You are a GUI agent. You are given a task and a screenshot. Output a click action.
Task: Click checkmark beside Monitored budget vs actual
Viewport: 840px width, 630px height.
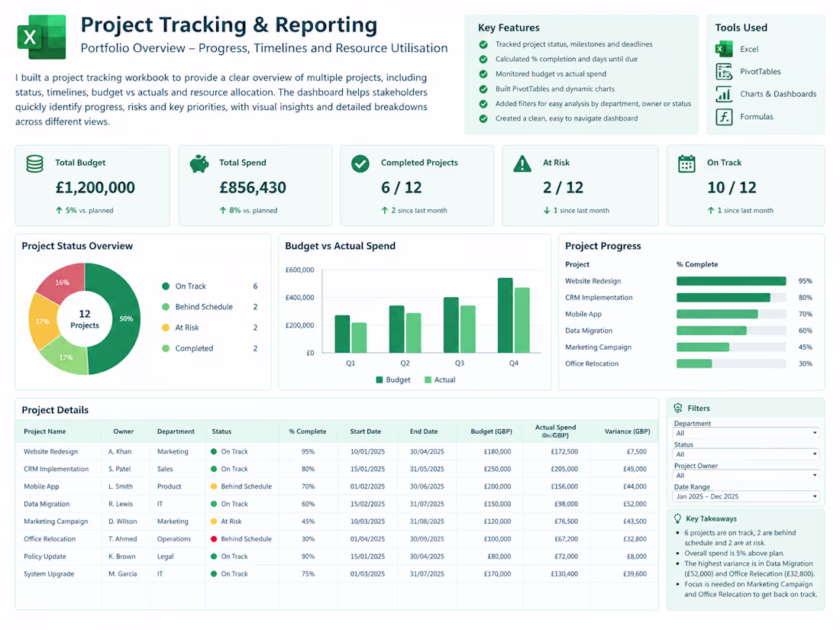pyautogui.click(x=483, y=74)
